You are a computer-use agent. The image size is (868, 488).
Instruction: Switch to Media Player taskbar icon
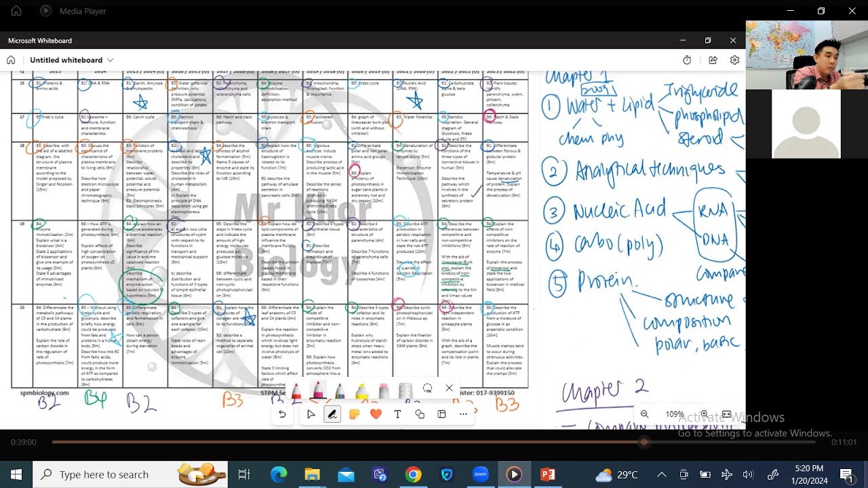[514, 474]
